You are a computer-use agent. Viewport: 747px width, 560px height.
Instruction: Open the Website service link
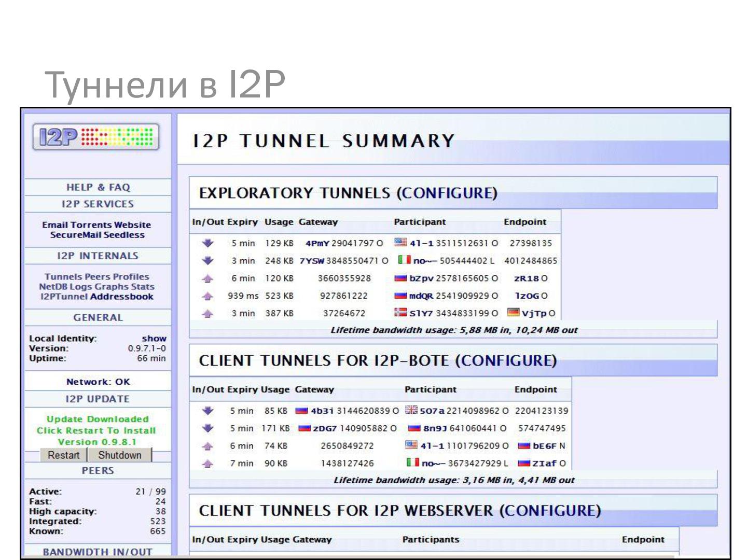(132, 225)
